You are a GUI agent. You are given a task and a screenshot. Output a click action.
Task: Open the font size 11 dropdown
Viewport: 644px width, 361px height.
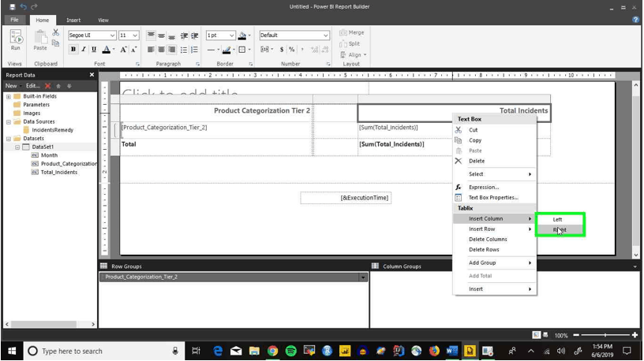[x=129, y=35]
